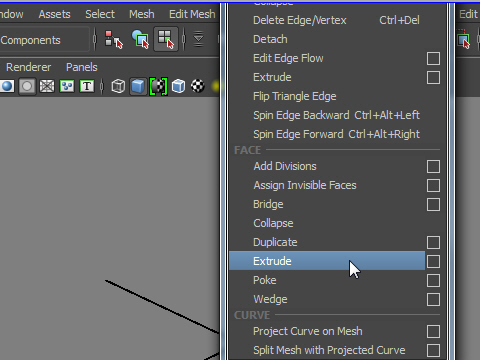Choose Duplicate under Face section
The image size is (480, 360).
[x=327, y=242]
